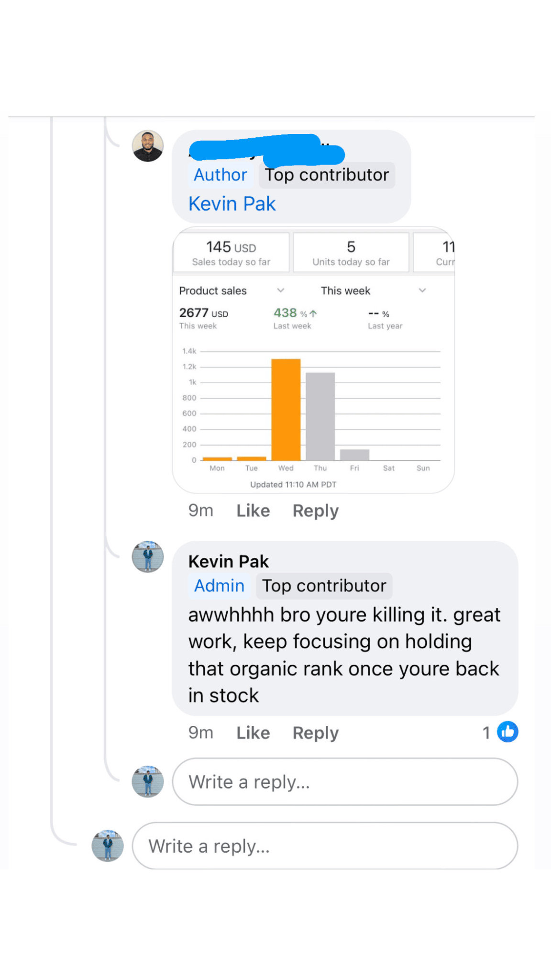Focus the bottom Write a reply field
551x980 pixels.
pyautogui.click(x=325, y=846)
